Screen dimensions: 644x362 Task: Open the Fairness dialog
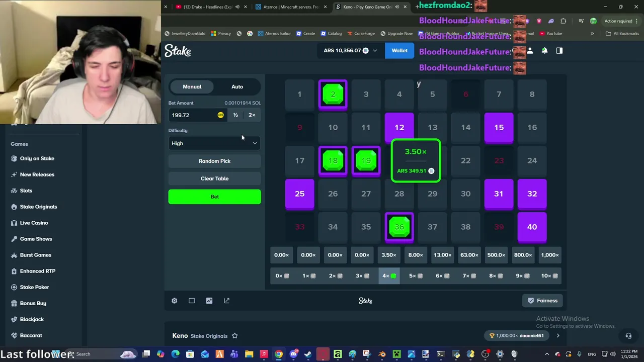pos(542,301)
